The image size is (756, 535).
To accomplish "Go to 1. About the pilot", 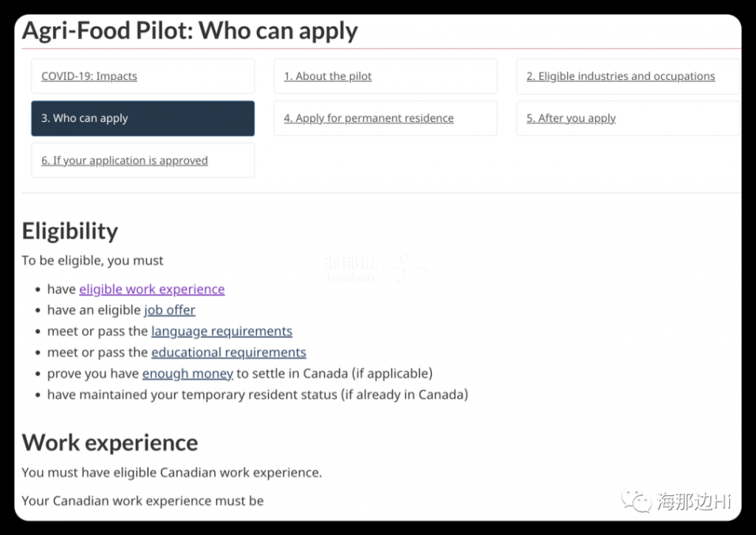I will pyautogui.click(x=328, y=76).
